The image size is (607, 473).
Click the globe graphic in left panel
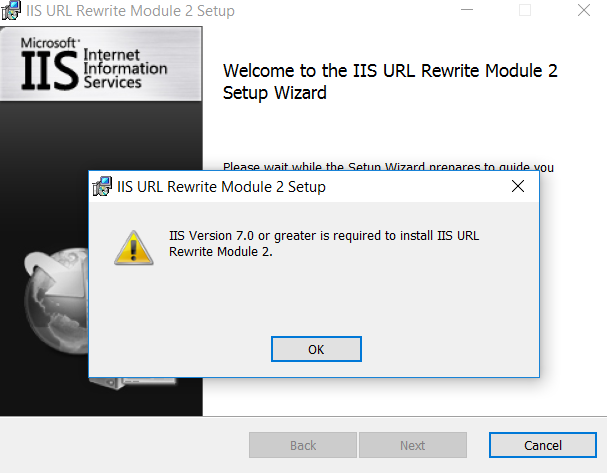[57, 301]
